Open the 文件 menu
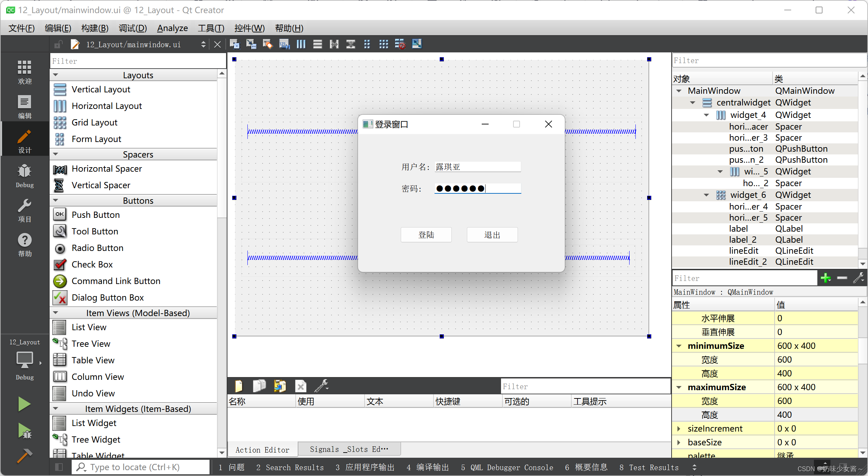Viewport: 868px width, 476px height. point(20,28)
